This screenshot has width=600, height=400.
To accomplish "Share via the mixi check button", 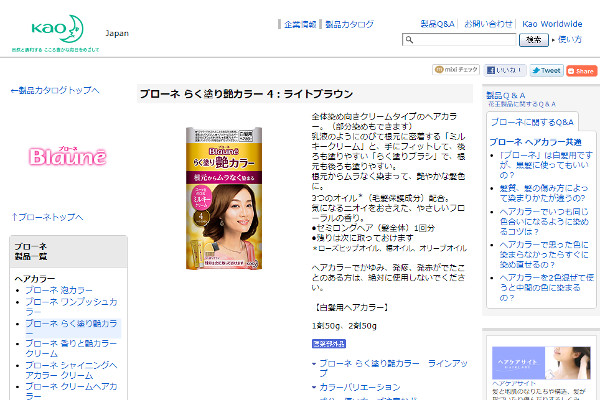I will 456,70.
